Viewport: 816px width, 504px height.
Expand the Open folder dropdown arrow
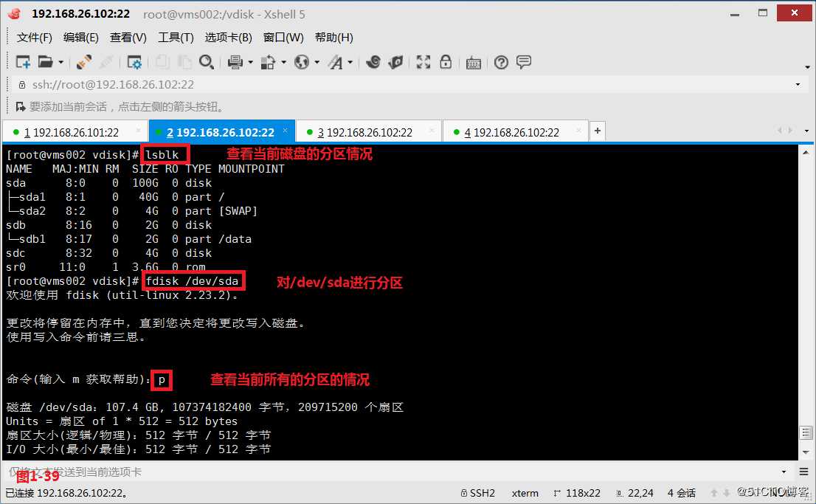point(61,63)
